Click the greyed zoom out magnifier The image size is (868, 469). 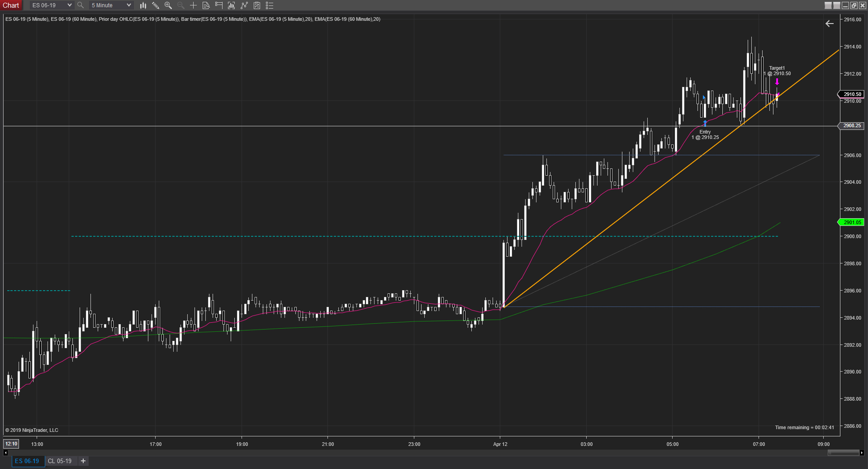point(181,5)
